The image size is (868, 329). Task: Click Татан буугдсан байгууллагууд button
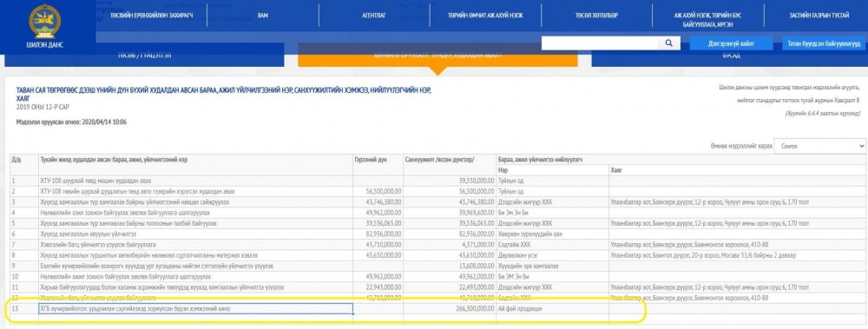click(825, 43)
